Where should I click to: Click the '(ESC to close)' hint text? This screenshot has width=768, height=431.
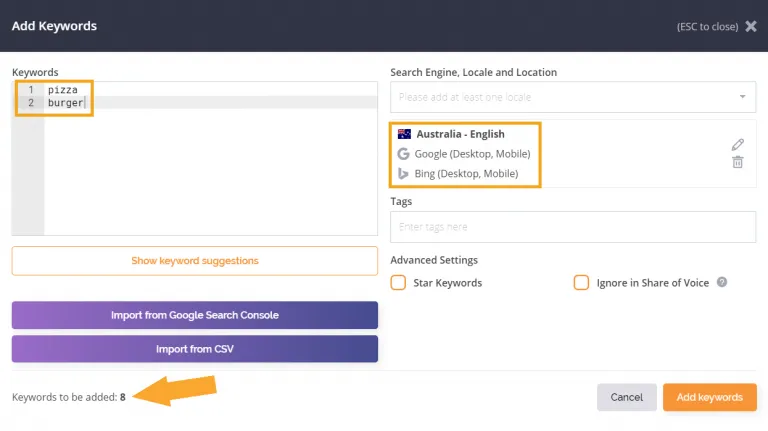click(707, 26)
